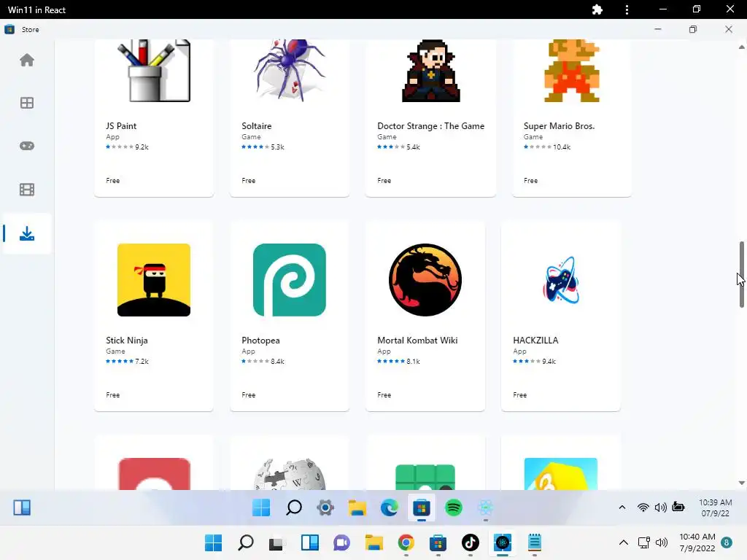Click the scrollbar down arrow in Store

click(741, 483)
